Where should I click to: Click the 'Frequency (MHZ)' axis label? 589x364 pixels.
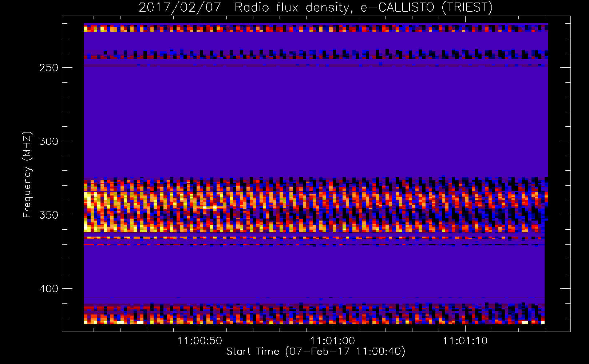click(27, 174)
